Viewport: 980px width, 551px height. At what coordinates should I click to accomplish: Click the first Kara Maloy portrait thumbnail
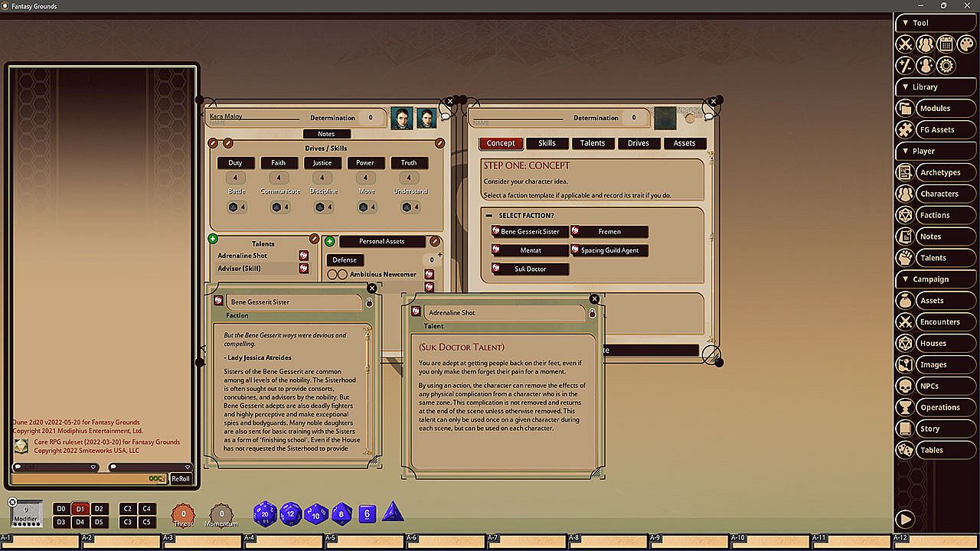[401, 118]
